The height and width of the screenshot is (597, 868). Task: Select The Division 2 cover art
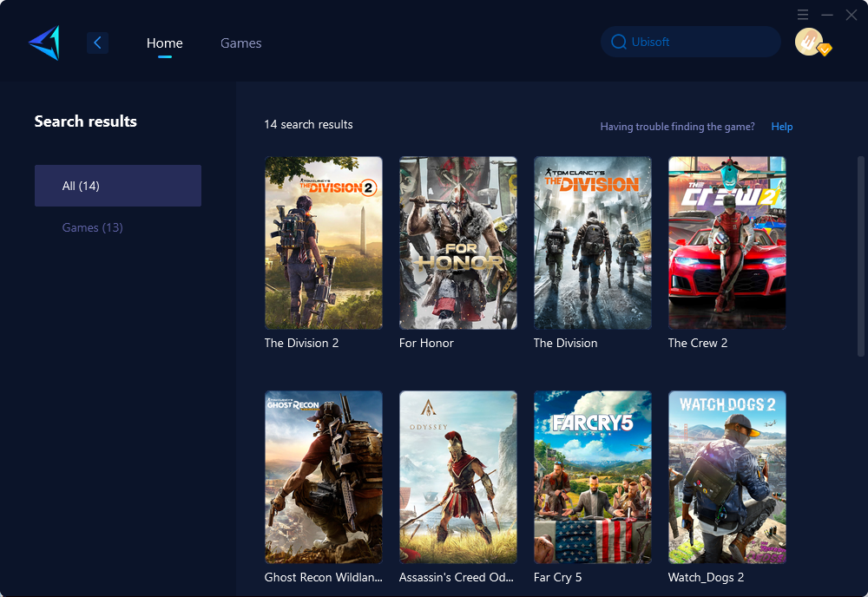click(x=323, y=243)
